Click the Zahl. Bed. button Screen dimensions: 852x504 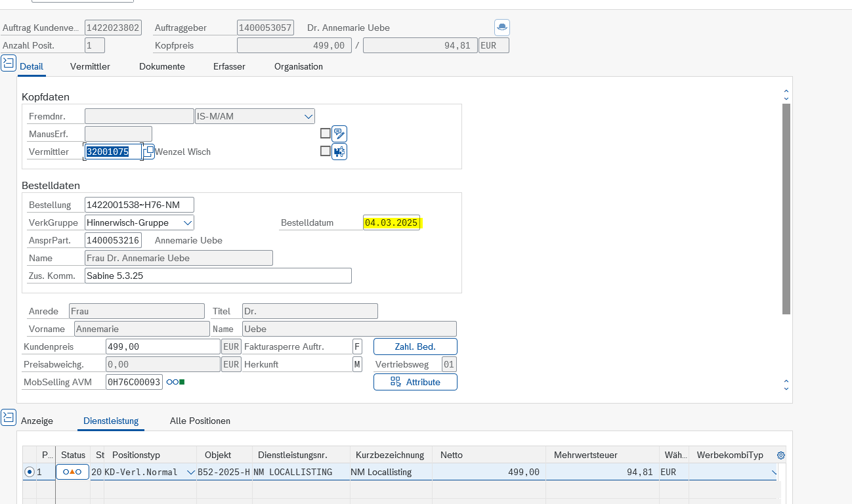[415, 346]
